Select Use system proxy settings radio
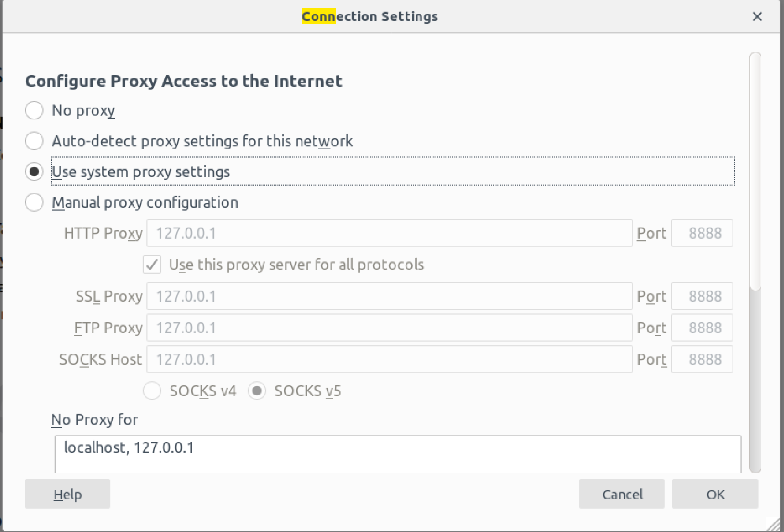Image resolution: width=784 pixels, height=532 pixels. point(34,172)
